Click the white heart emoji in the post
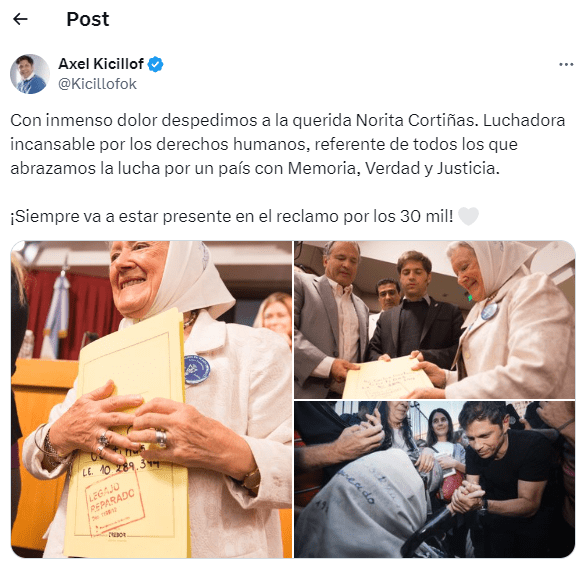The height and width of the screenshot is (579, 585). coord(468,216)
